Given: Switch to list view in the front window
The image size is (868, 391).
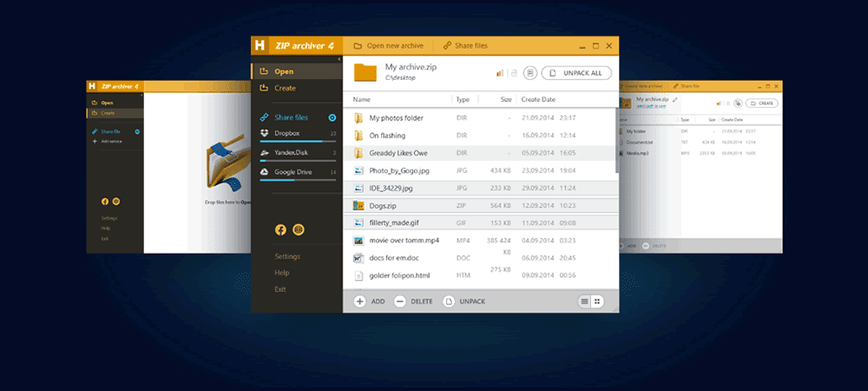Looking at the screenshot, I should (x=584, y=302).
